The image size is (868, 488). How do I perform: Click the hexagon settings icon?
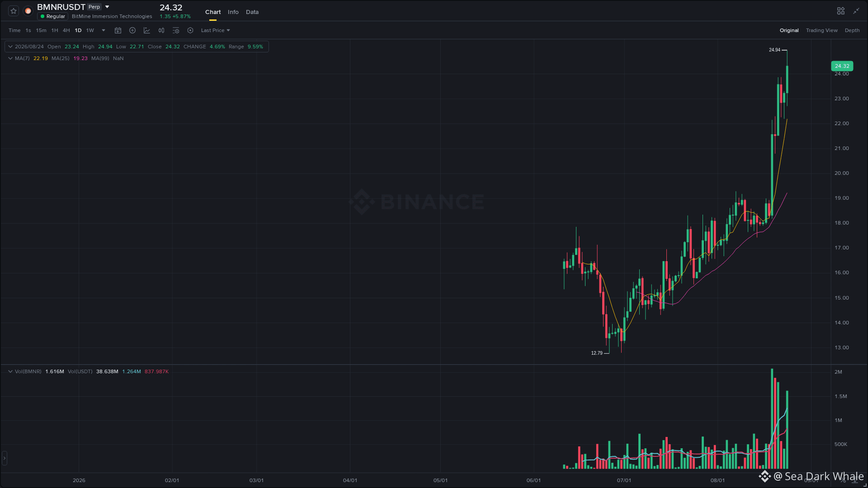point(190,30)
